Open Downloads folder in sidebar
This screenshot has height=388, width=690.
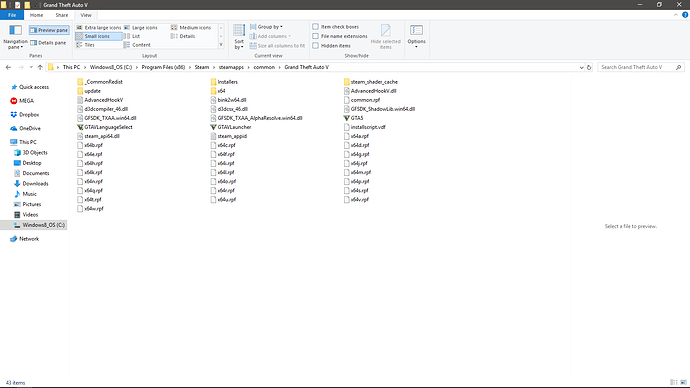35,183
